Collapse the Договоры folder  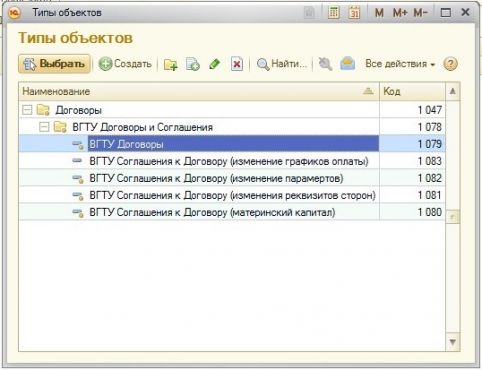pyautogui.click(x=27, y=110)
